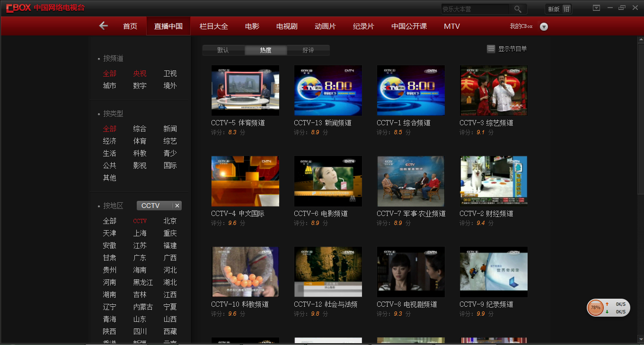This screenshot has width=644, height=345.
Task: Filter channels by 城市
Action: click(x=109, y=86)
